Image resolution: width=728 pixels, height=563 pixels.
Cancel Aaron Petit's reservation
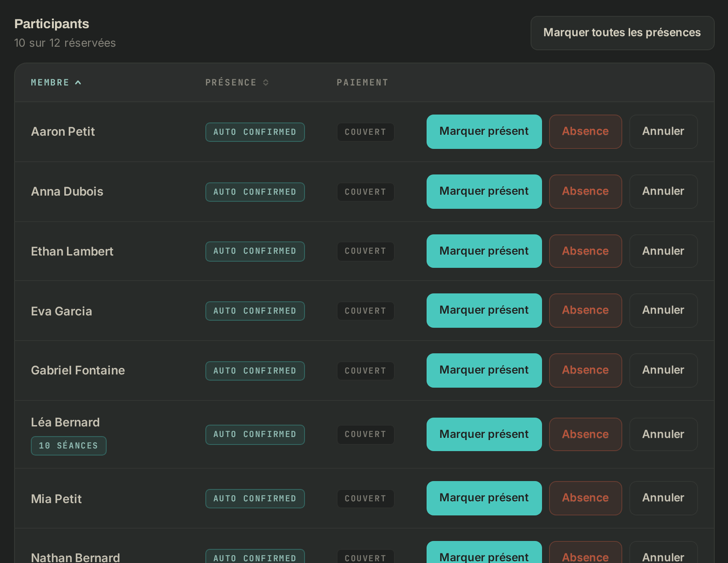point(663,131)
